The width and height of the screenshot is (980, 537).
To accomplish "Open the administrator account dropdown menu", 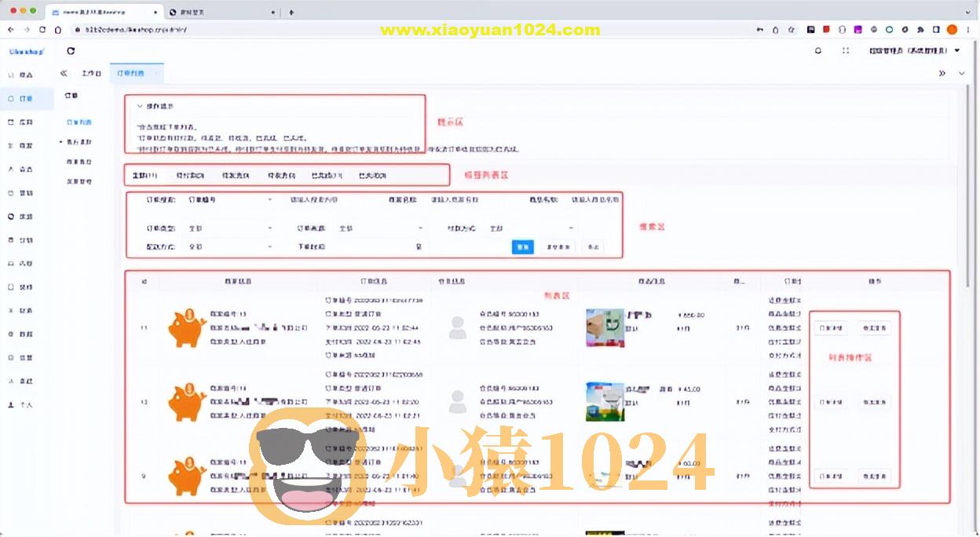I will click(x=914, y=50).
